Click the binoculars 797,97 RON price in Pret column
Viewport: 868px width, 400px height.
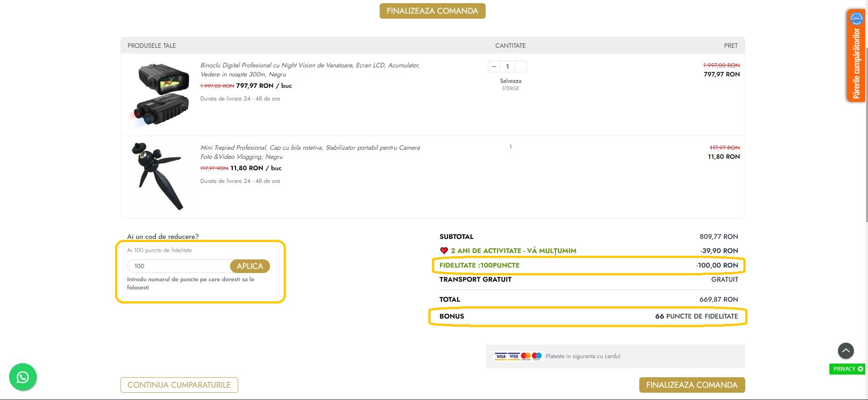tap(722, 74)
